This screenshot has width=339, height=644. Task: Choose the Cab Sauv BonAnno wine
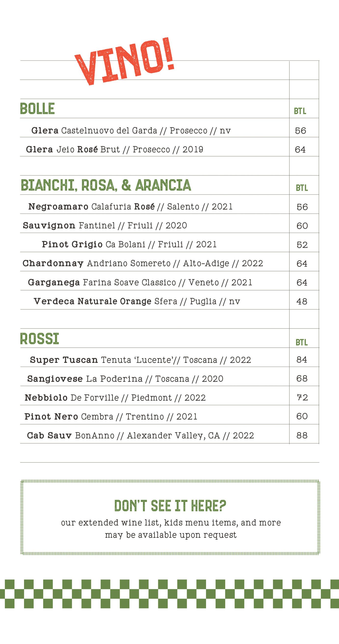pyautogui.click(x=140, y=436)
